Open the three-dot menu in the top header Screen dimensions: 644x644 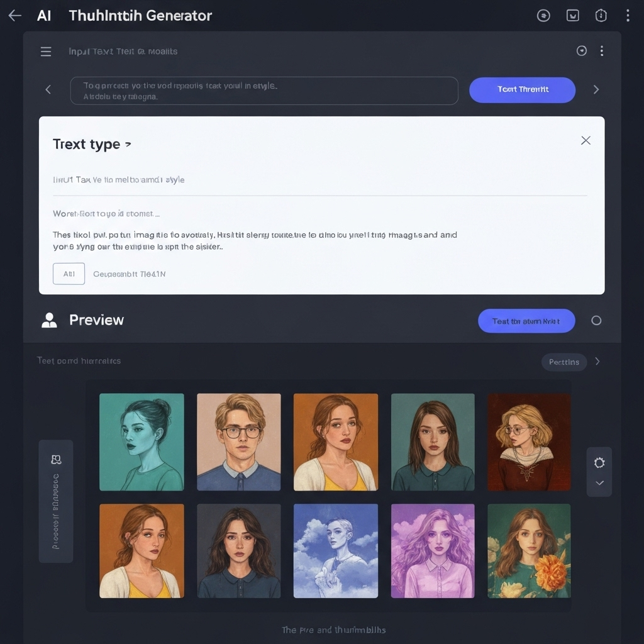click(627, 16)
